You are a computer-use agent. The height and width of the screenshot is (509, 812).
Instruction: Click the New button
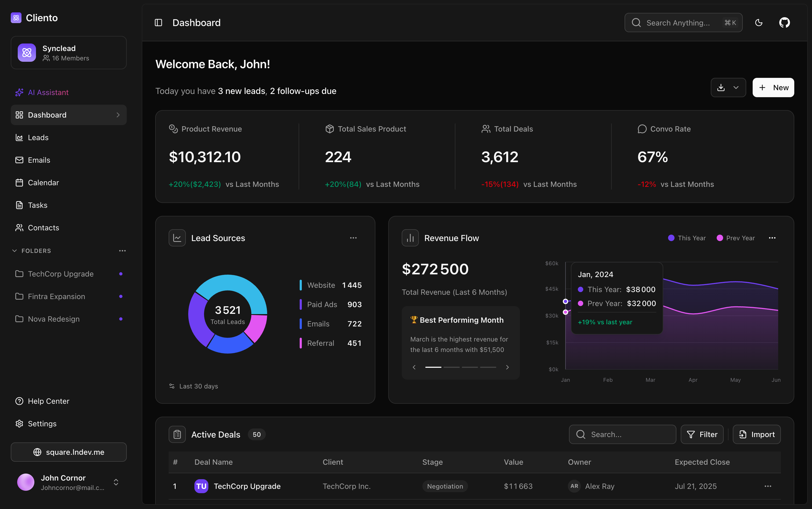point(773,88)
